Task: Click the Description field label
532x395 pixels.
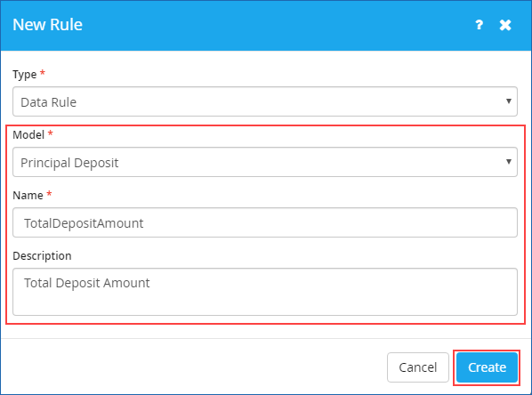Action: pyautogui.click(x=42, y=255)
